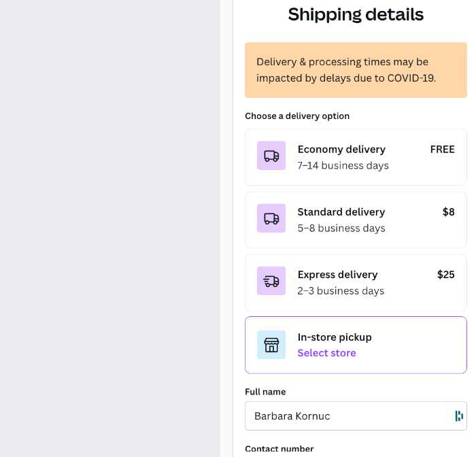The image size is (476, 457).
Task: Click the Economy delivery truck icon
Action: [x=271, y=156]
